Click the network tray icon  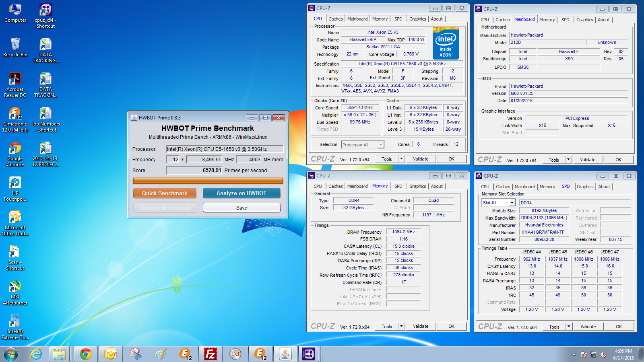pyautogui.click(x=594, y=354)
